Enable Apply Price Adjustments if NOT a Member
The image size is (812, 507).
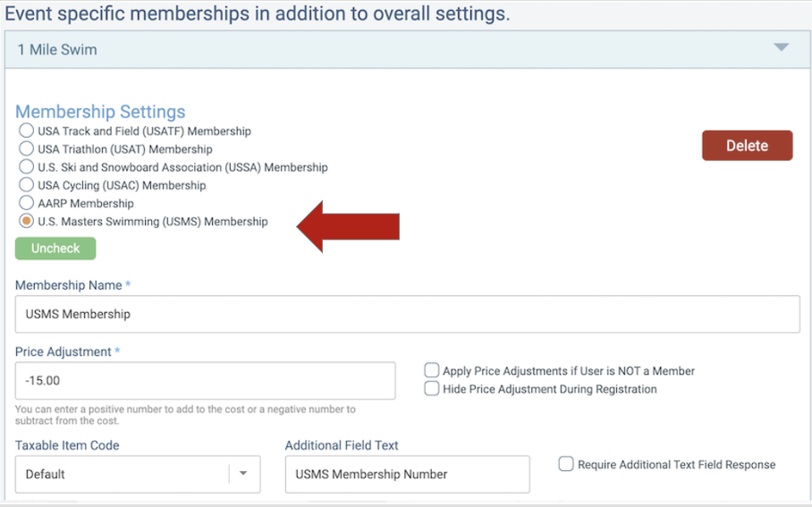click(432, 370)
